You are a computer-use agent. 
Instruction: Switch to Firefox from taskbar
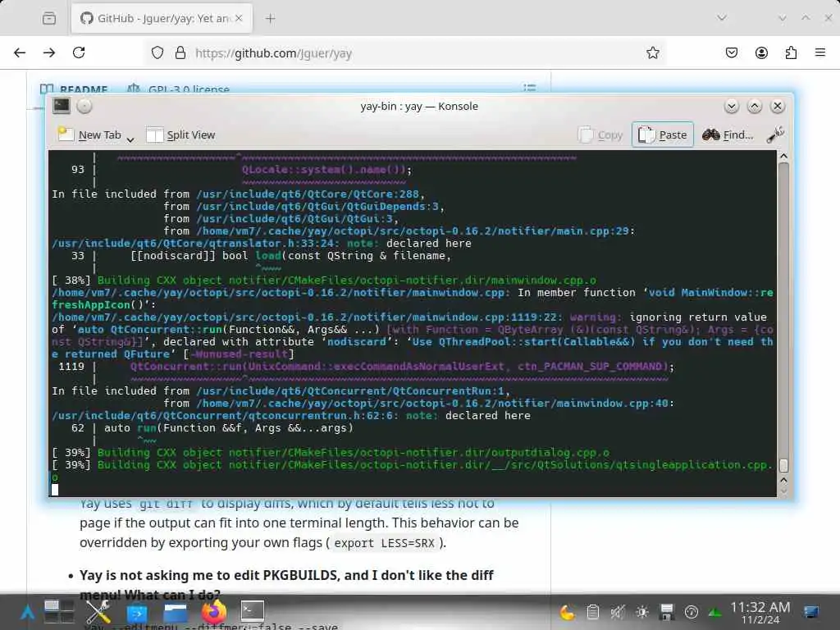[214, 612]
